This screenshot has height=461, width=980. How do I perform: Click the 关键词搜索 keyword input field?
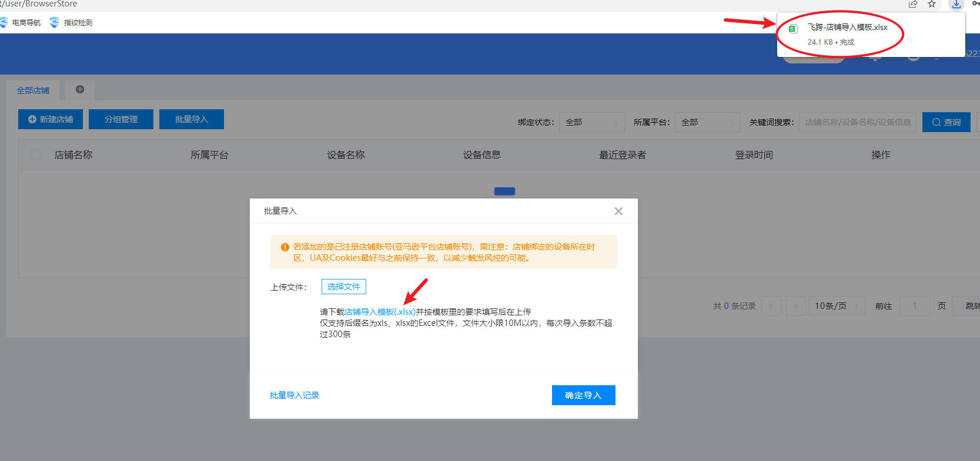click(x=857, y=122)
